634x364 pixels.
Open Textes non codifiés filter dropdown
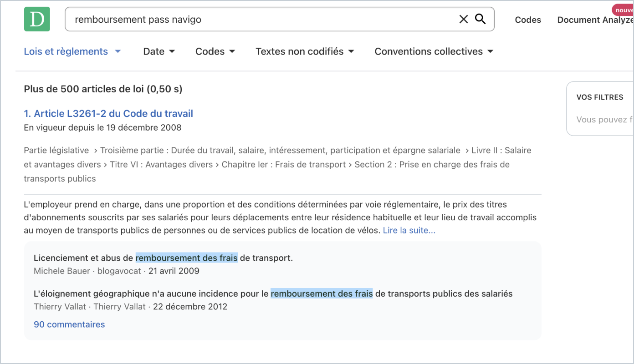click(305, 51)
